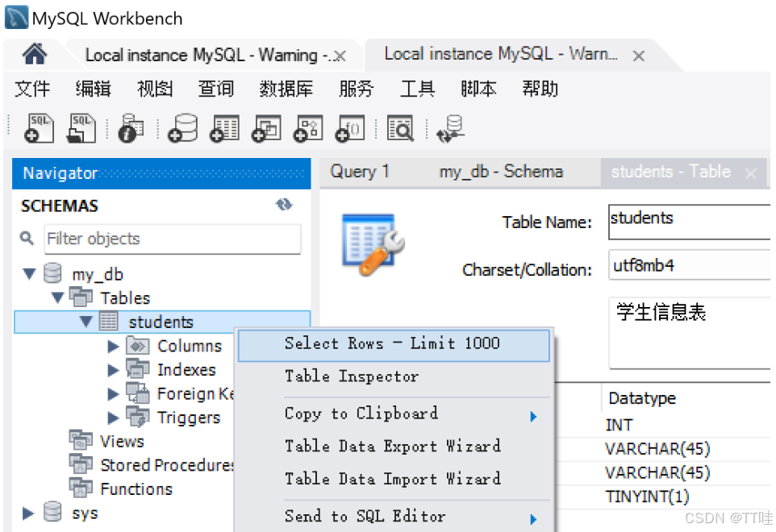Click the sys database icon
Screen dimensions: 776x532
[x=52, y=512]
